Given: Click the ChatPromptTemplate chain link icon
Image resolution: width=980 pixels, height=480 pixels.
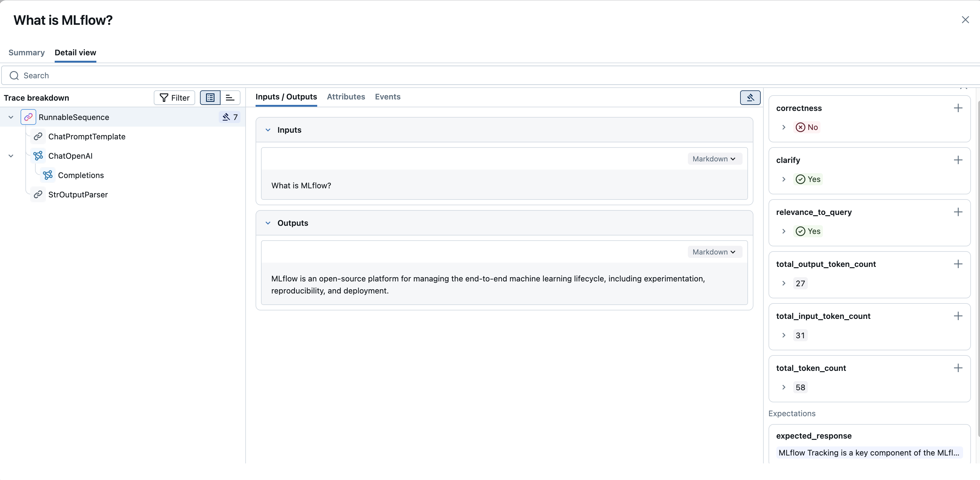Looking at the screenshot, I should [38, 136].
